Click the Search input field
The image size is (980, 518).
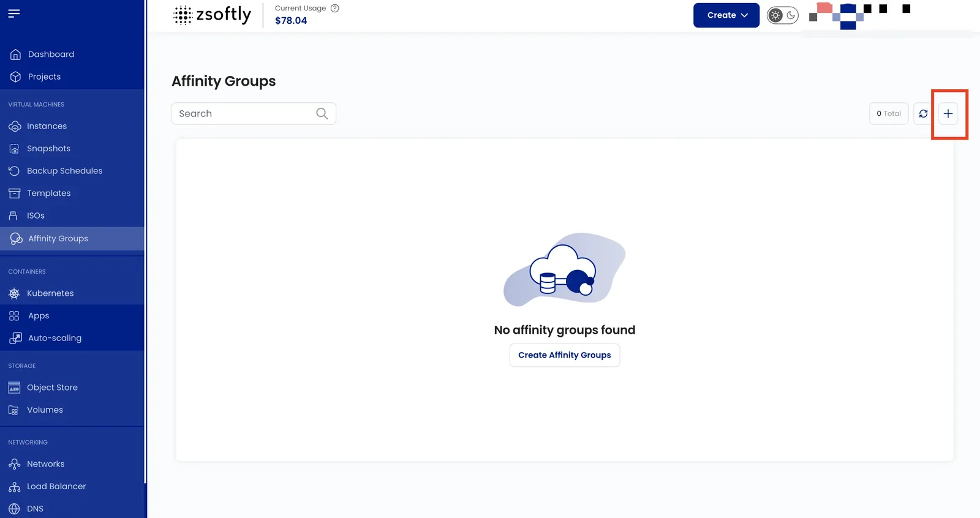click(x=254, y=113)
